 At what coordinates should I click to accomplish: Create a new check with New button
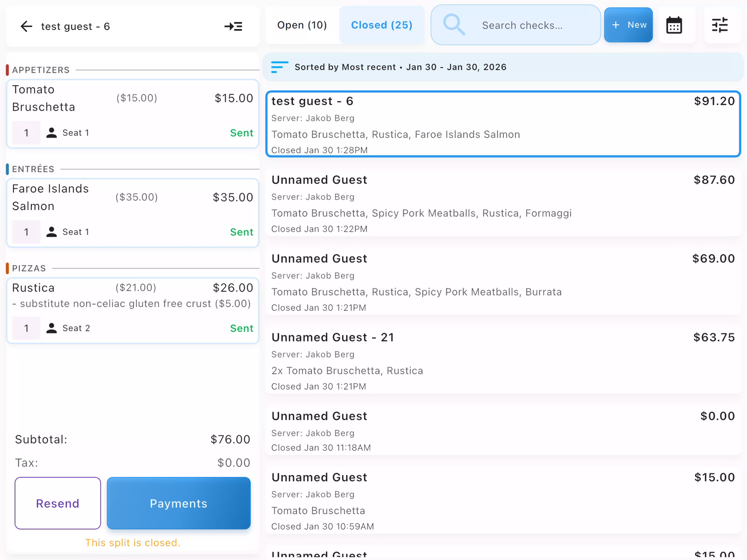click(x=628, y=25)
